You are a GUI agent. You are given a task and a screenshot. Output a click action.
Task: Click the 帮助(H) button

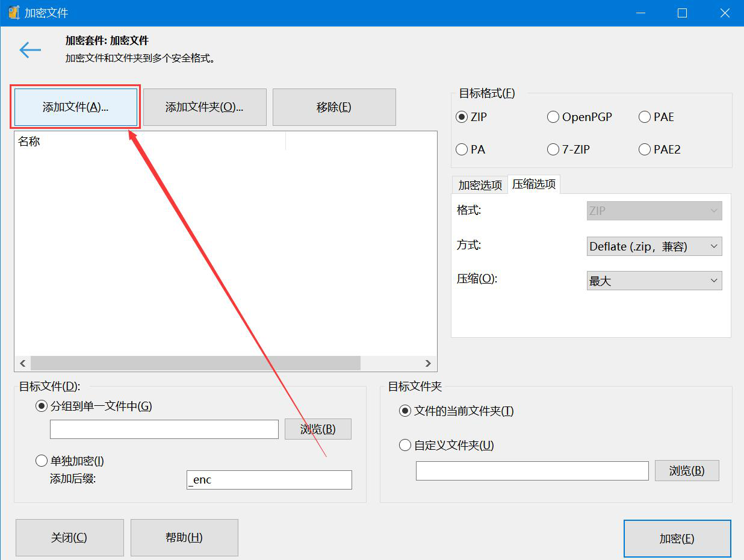pos(184,538)
